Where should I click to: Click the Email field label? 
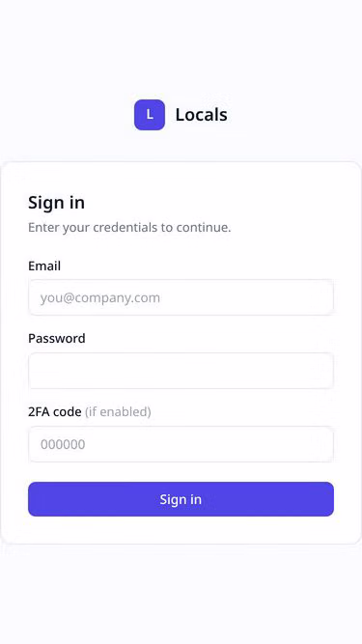(44, 266)
